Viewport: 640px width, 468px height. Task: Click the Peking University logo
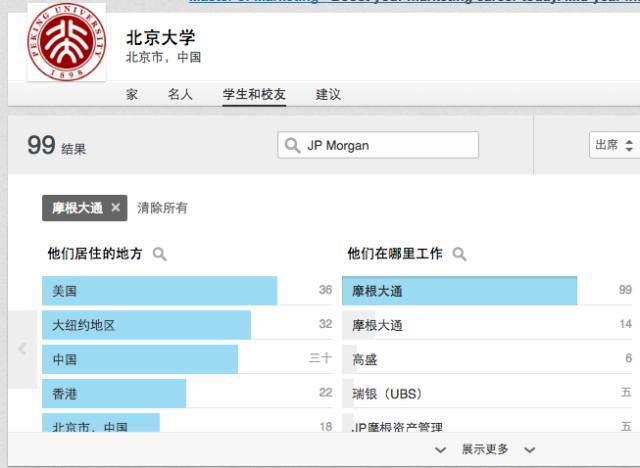pyautogui.click(x=67, y=42)
